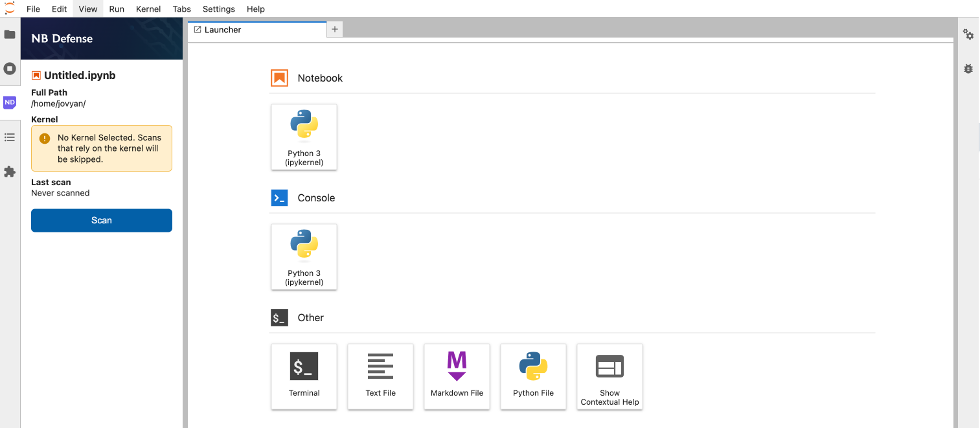Open the Settings menu
The image size is (980, 428).
click(218, 8)
